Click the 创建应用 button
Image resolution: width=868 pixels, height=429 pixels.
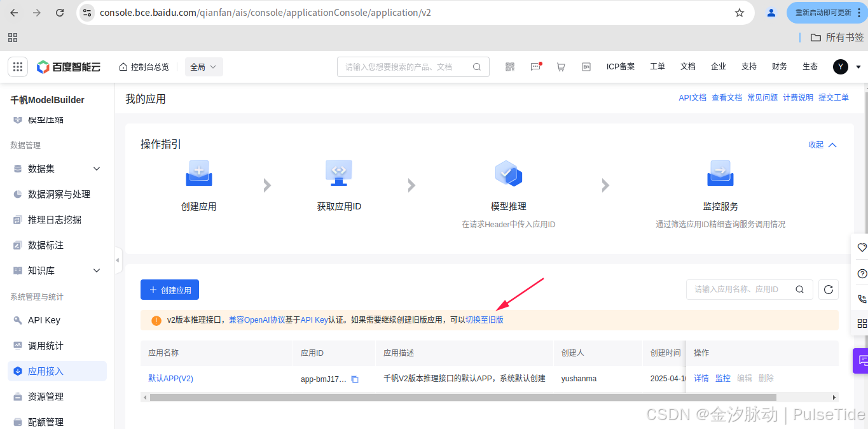click(x=170, y=290)
